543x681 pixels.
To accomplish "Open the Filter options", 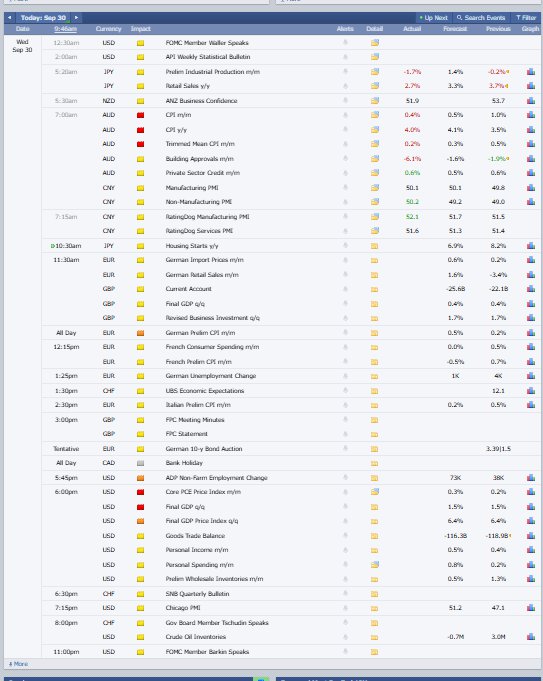I will coord(526,18).
